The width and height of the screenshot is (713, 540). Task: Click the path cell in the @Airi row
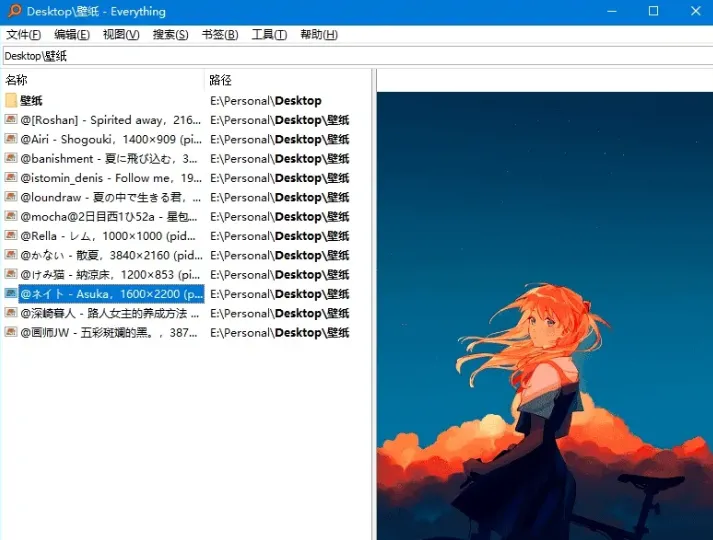point(280,139)
